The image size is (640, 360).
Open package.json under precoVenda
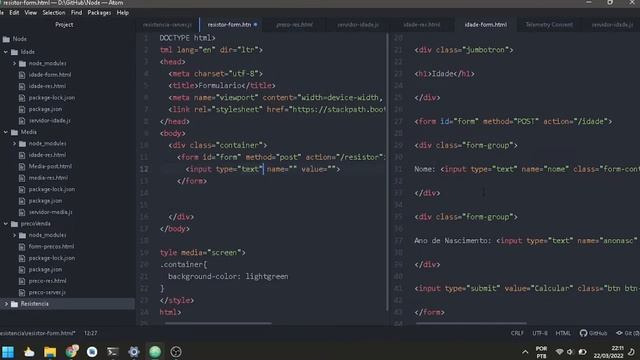[45, 269]
